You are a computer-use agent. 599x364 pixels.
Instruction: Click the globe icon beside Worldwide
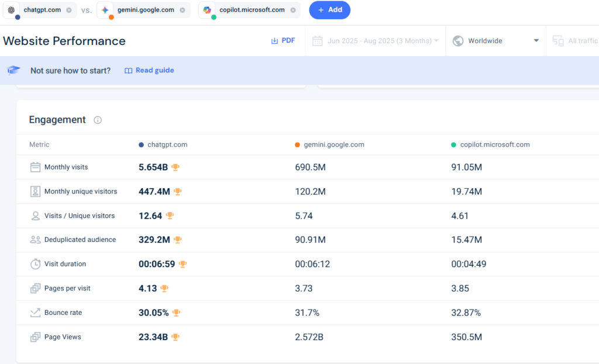[x=458, y=41]
